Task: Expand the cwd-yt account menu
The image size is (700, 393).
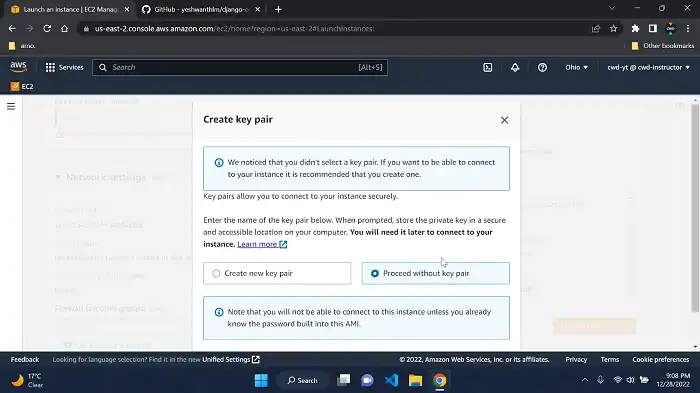Action: pos(648,67)
